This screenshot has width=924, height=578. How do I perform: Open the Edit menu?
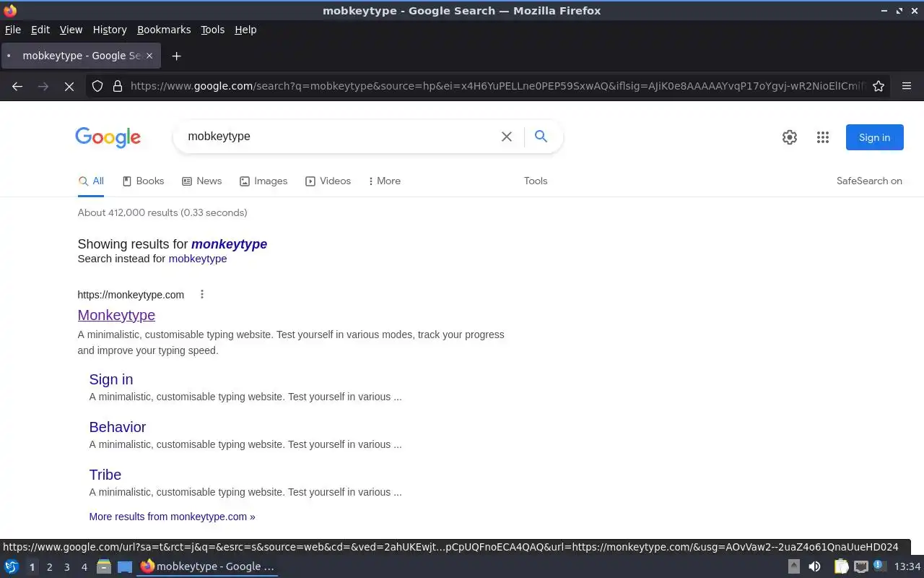click(x=40, y=30)
